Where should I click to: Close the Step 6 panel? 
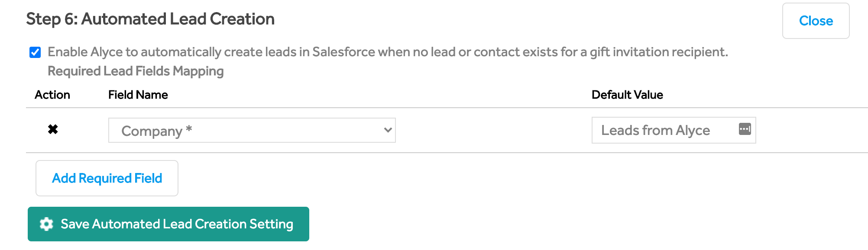pyautogui.click(x=816, y=21)
